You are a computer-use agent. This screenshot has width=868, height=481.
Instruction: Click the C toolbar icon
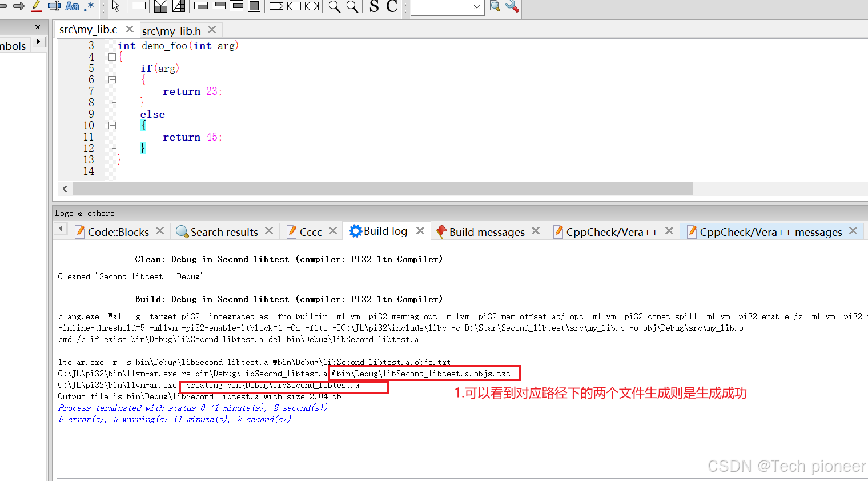(x=391, y=7)
